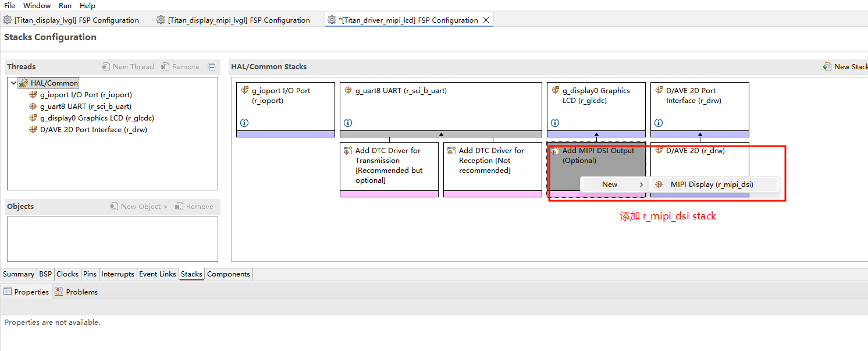Click info icon on g_display0 Graphics LCD block

[555, 123]
